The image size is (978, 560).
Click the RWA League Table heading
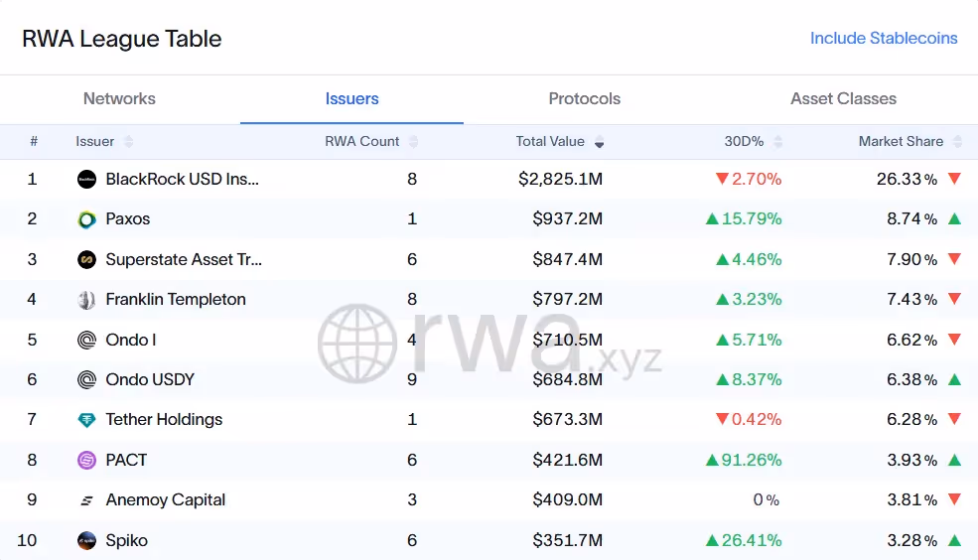(121, 39)
